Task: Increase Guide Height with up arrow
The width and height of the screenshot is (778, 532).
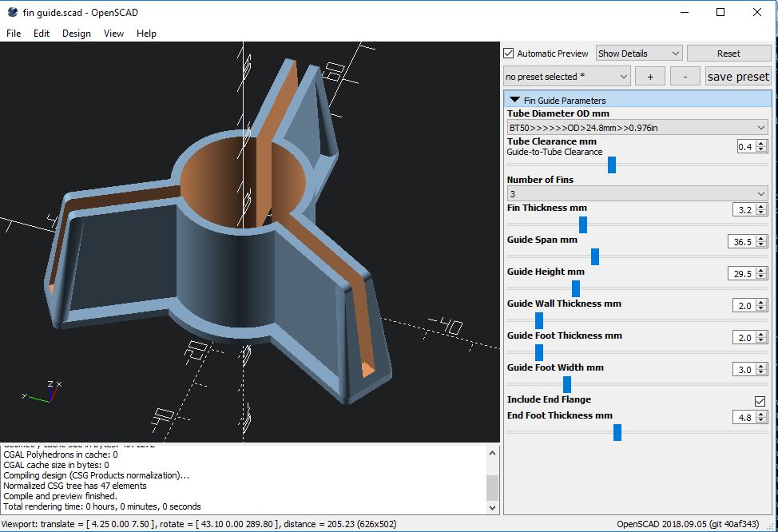Action: point(762,271)
